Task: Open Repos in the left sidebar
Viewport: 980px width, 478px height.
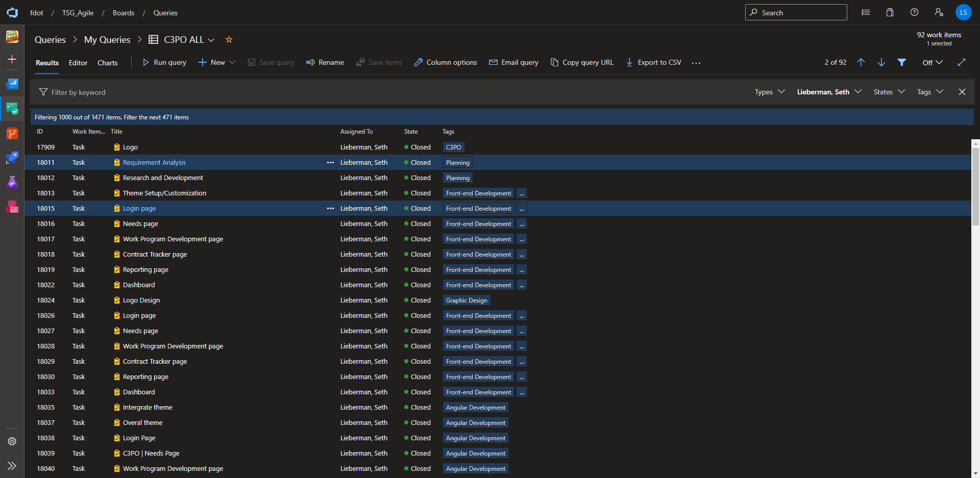Action: pyautogui.click(x=12, y=134)
